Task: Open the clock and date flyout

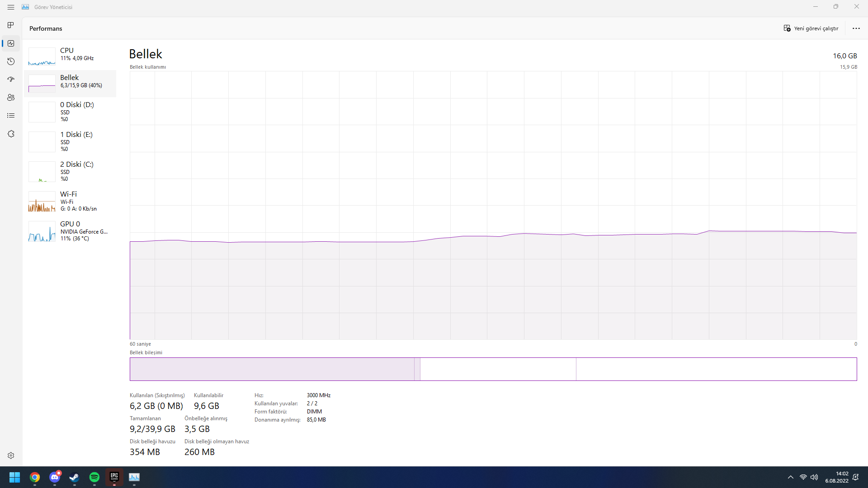Action: (x=836, y=477)
